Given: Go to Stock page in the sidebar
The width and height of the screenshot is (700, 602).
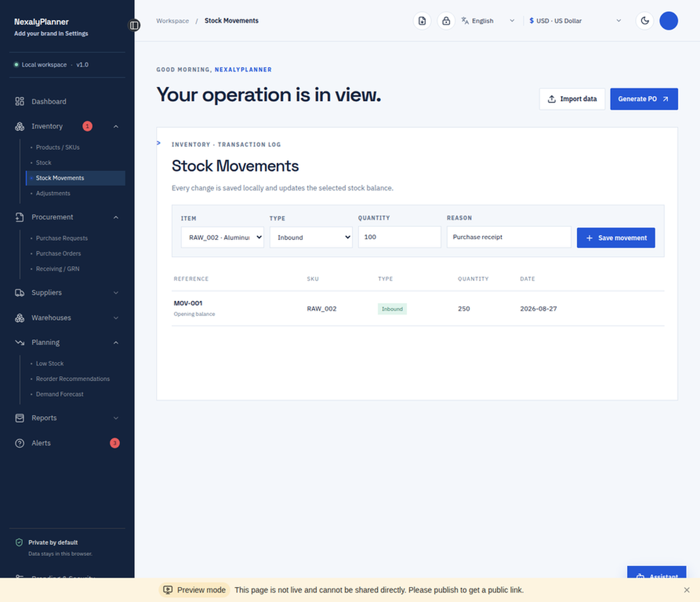Looking at the screenshot, I should point(44,163).
